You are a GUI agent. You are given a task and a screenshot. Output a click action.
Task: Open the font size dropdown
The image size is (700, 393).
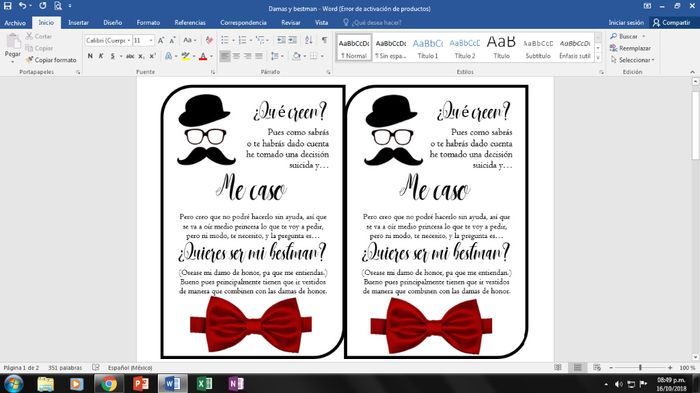(x=151, y=40)
